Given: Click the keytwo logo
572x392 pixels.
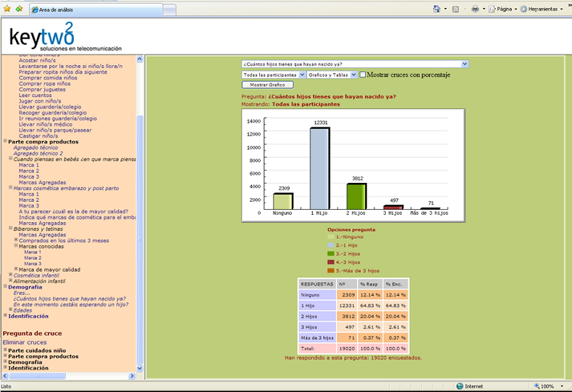Looking at the screenshot, I should (42, 36).
